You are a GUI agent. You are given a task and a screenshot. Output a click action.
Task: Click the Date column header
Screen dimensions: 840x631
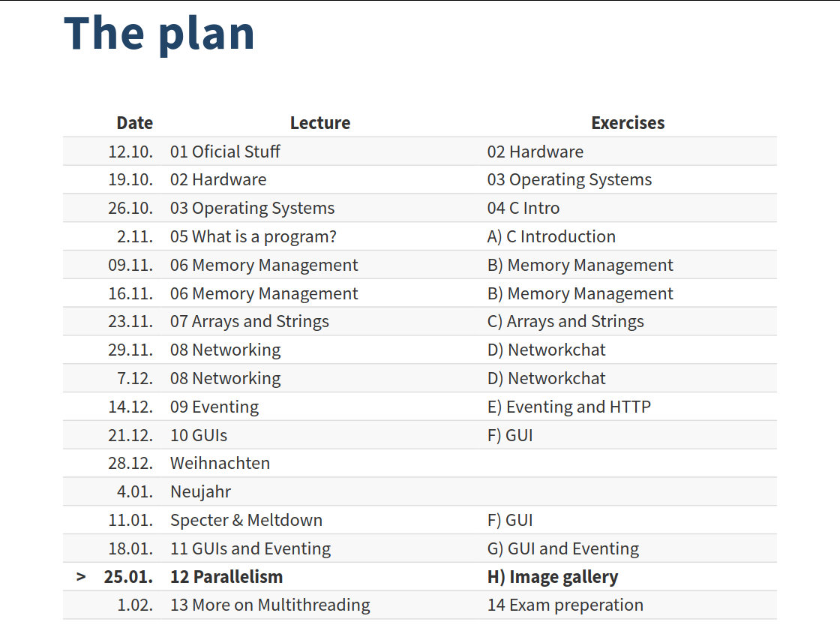134,123
